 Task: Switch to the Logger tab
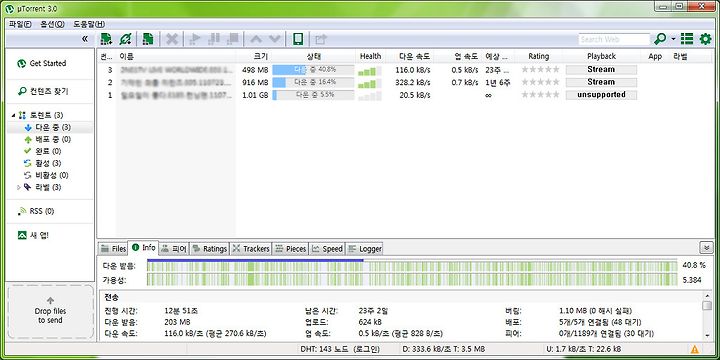(365, 248)
